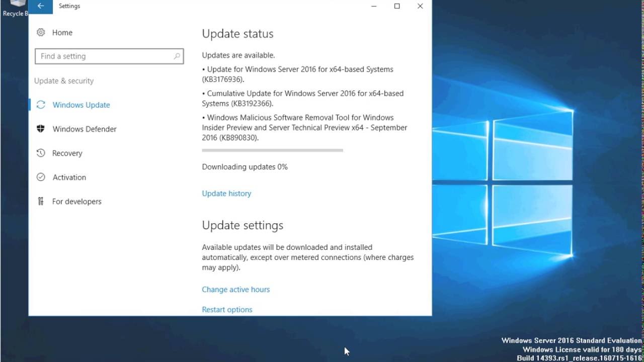The image size is (644, 362).
Task: Select the Windows Defender shield icon
Action: click(41, 129)
